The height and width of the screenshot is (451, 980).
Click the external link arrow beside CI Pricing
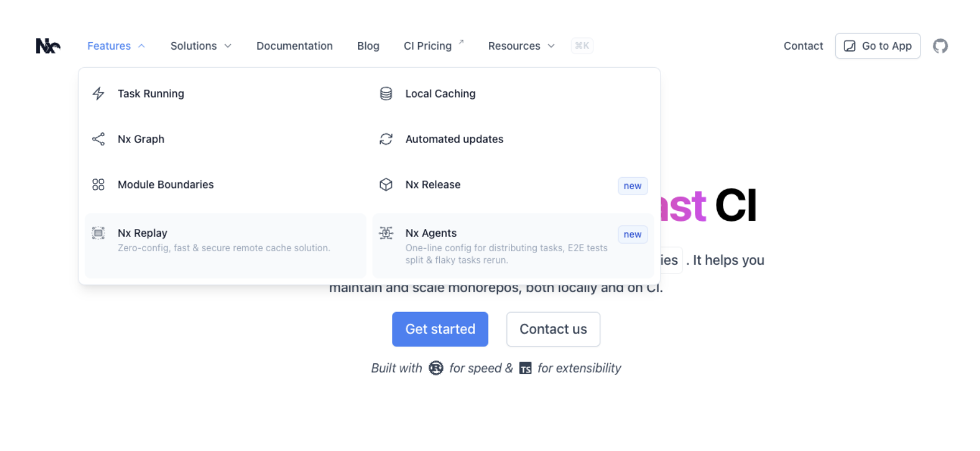461,41
